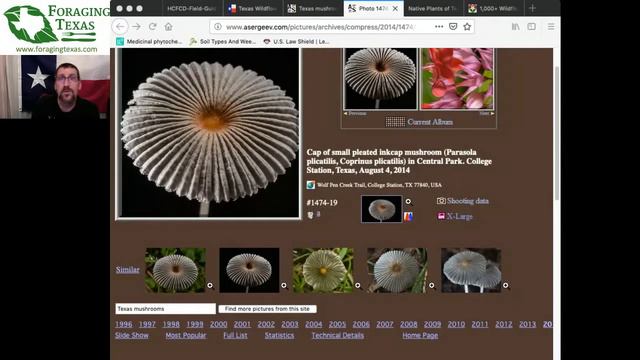Image resolution: width=640 pixels, height=360 pixels.
Task: Open first similar mushroom thumbnail on grass
Action: pos(175,270)
